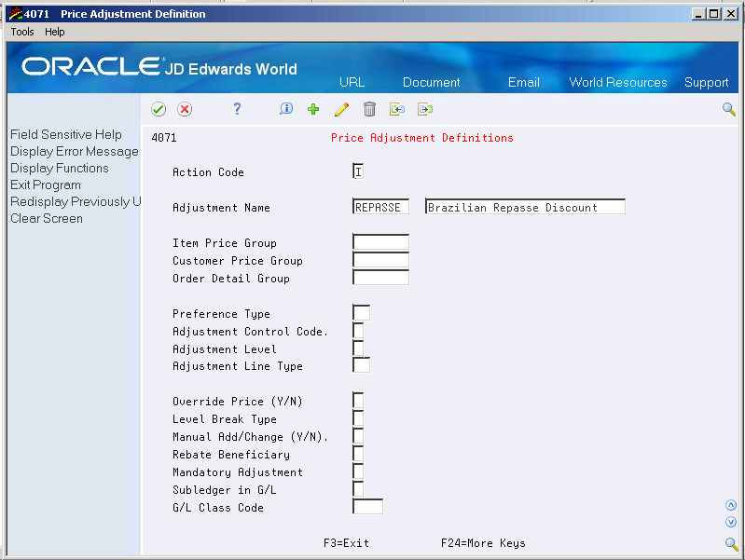Click the green checkmark OK icon
Viewport: 745px width, 560px height.
pyautogui.click(x=159, y=109)
